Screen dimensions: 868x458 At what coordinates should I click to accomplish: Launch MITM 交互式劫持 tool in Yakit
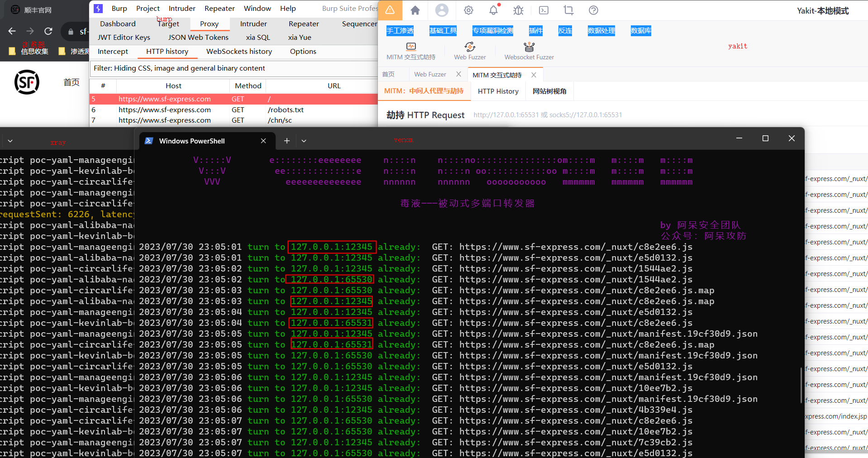[411, 51]
